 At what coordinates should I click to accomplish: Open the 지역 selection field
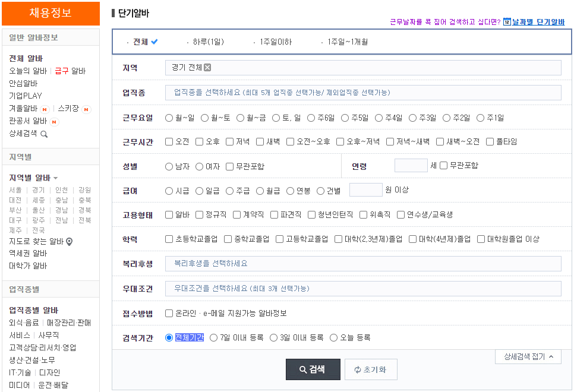[x=363, y=68]
